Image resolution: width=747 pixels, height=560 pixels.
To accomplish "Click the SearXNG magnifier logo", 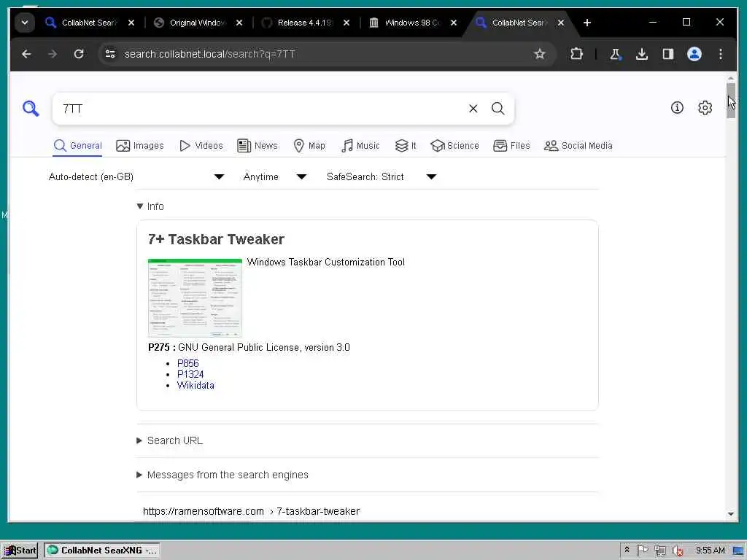I will (x=31, y=109).
